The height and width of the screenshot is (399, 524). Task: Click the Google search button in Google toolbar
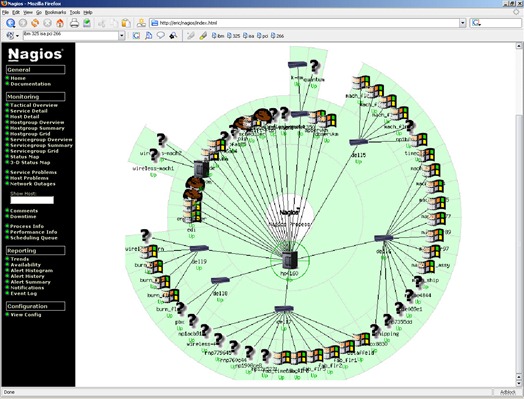[x=136, y=35]
